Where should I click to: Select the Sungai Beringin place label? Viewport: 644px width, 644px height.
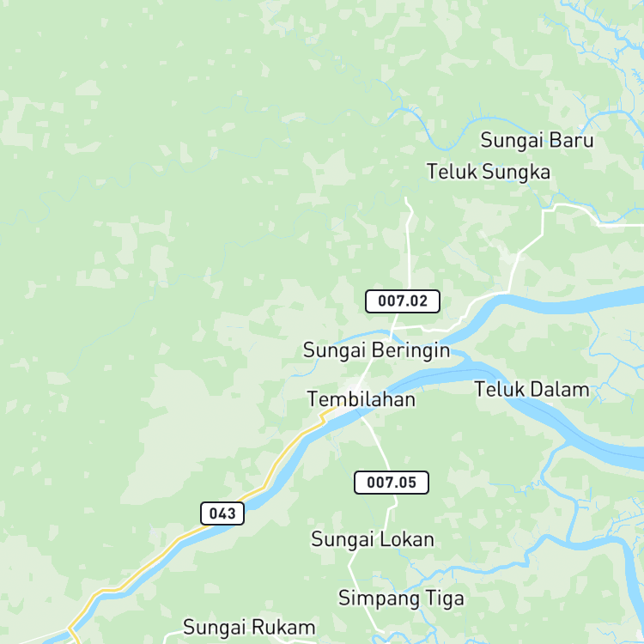point(376,350)
